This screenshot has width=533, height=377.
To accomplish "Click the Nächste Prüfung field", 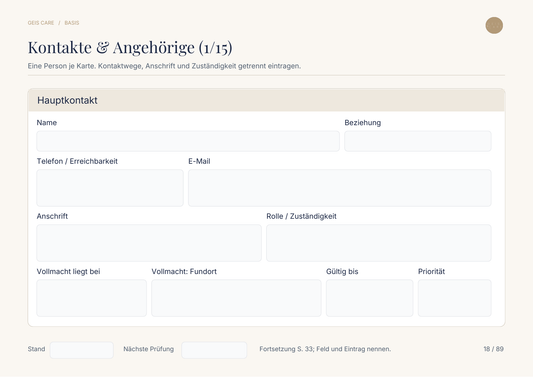I will tap(214, 350).
